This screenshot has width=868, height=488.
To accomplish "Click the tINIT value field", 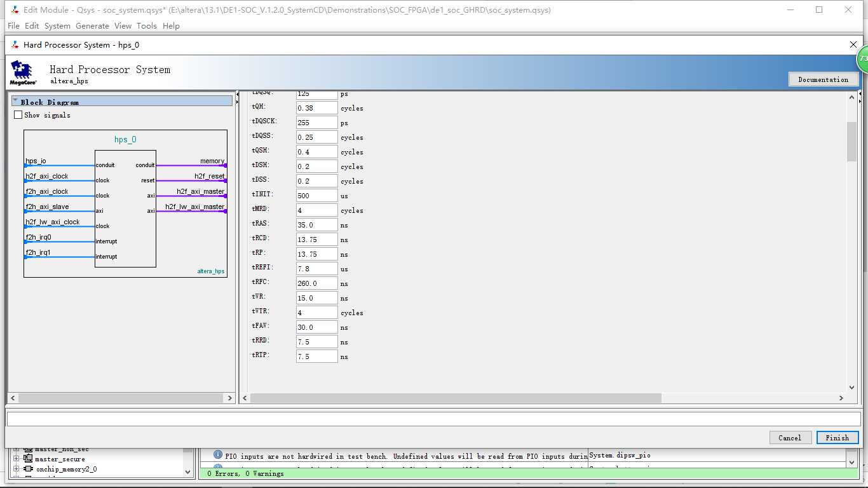I will [x=316, y=196].
